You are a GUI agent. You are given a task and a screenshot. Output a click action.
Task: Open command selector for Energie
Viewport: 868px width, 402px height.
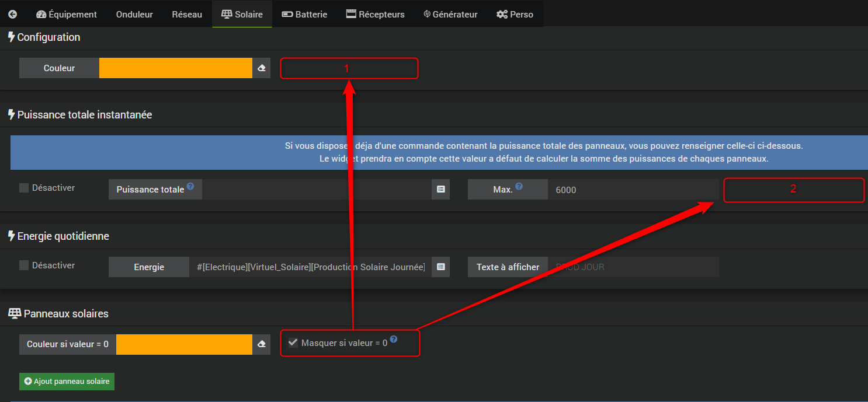pos(441,267)
